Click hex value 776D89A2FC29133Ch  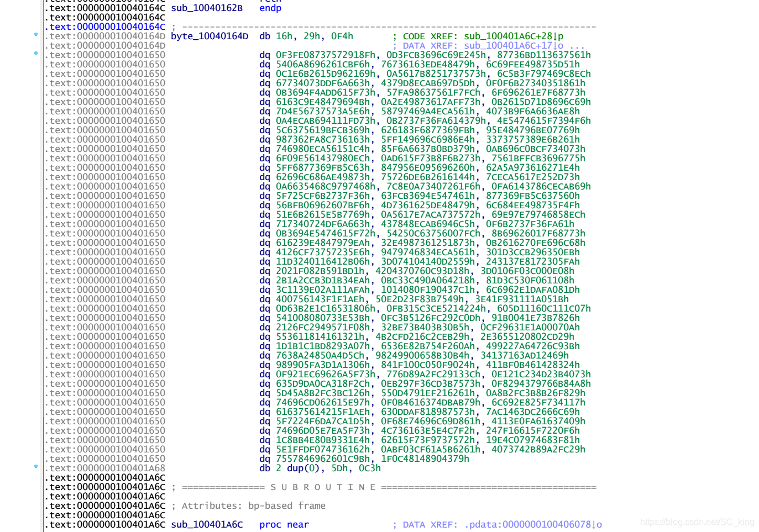[433, 374]
